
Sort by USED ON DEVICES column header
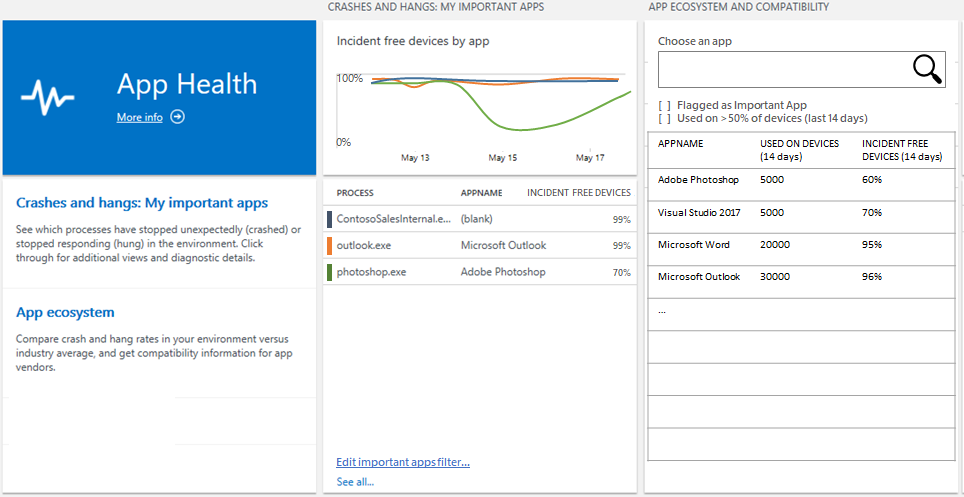798,150
